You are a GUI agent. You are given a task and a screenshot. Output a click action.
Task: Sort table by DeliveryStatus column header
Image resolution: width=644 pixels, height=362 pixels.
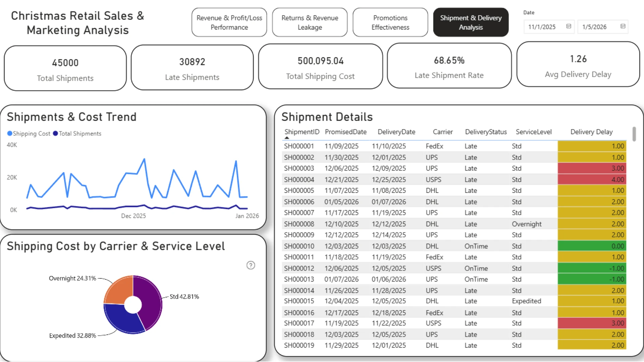point(486,132)
